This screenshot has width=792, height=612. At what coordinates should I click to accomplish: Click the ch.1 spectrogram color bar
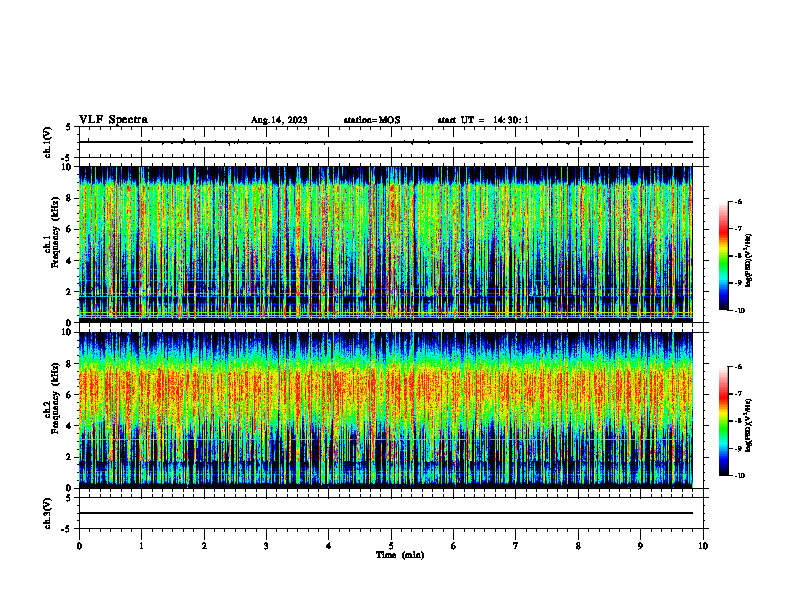pos(724,256)
